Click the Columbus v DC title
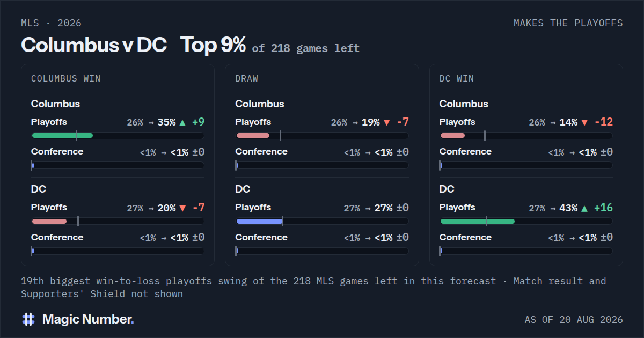Screen dimensions: 644x338 [94, 45]
